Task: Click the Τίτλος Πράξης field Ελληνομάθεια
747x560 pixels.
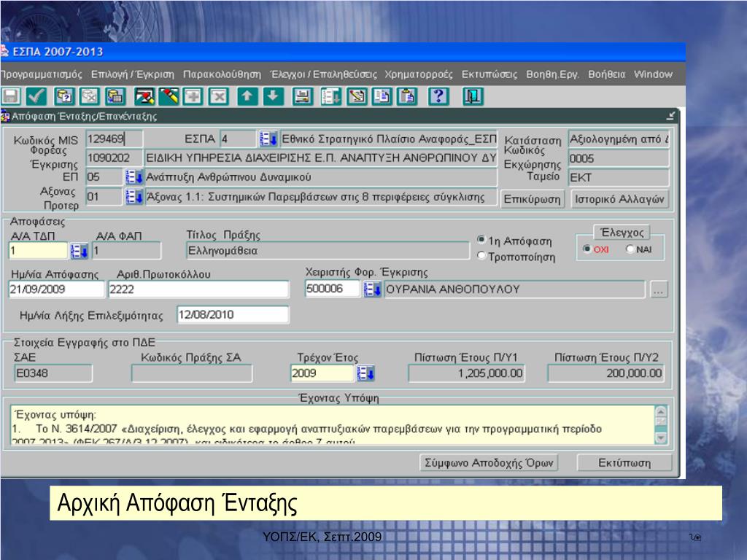Action: (x=328, y=251)
